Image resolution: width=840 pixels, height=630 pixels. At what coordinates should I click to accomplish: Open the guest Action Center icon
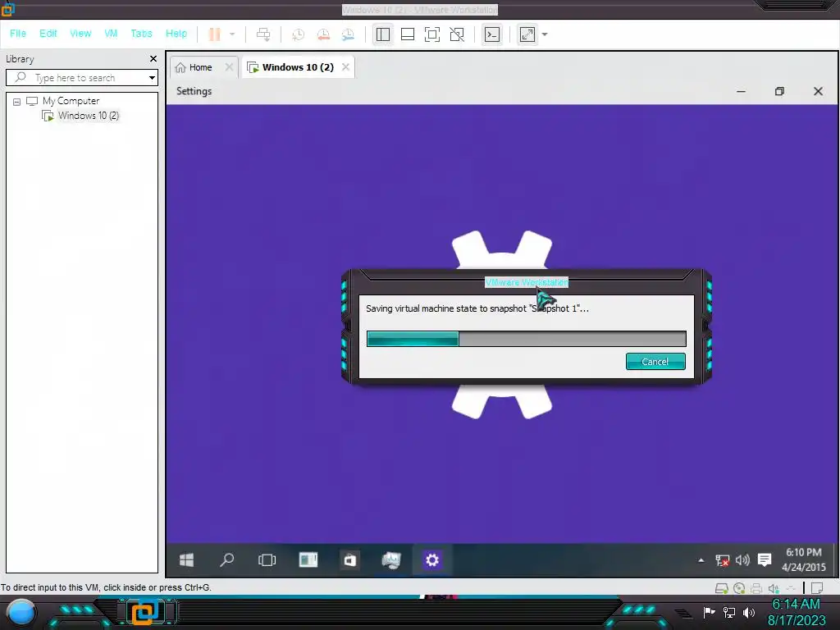pos(765,560)
